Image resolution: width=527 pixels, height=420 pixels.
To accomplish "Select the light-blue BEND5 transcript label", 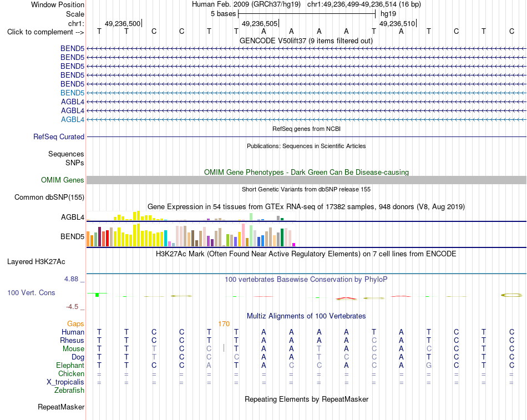I will click(72, 93).
